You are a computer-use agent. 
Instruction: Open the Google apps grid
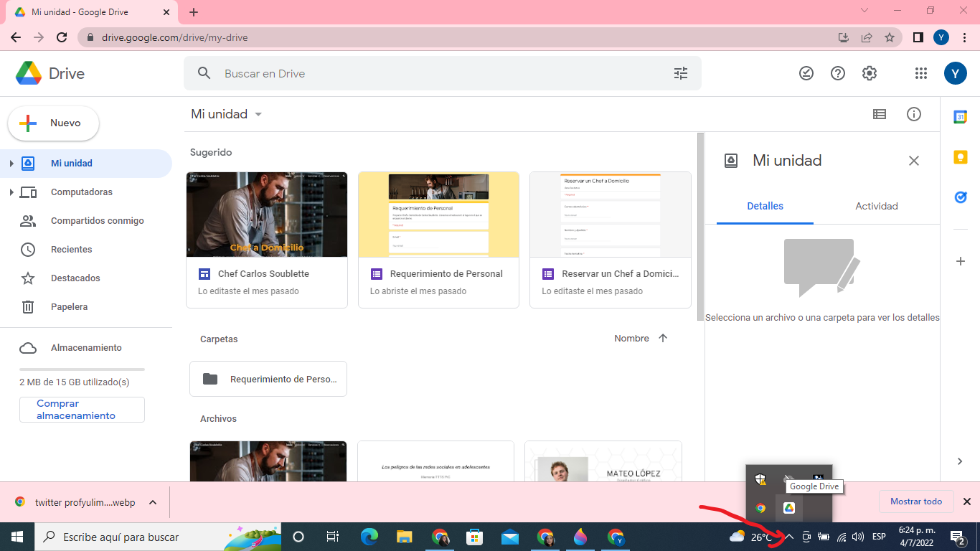[921, 73]
